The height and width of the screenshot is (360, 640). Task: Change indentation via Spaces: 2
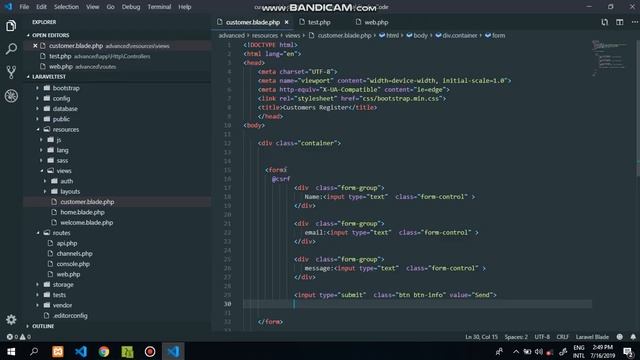[516, 337]
